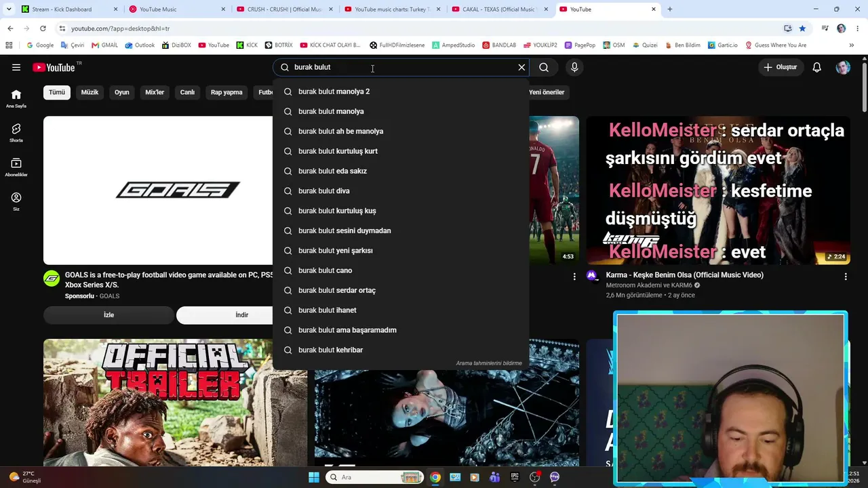Click inside the search field

click(400, 67)
